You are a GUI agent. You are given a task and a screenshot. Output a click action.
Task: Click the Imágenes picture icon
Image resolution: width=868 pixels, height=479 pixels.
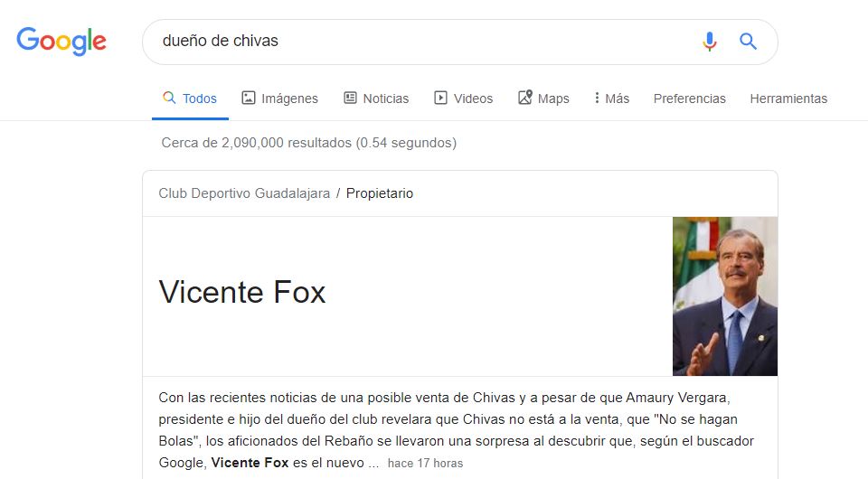coord(249,98)
